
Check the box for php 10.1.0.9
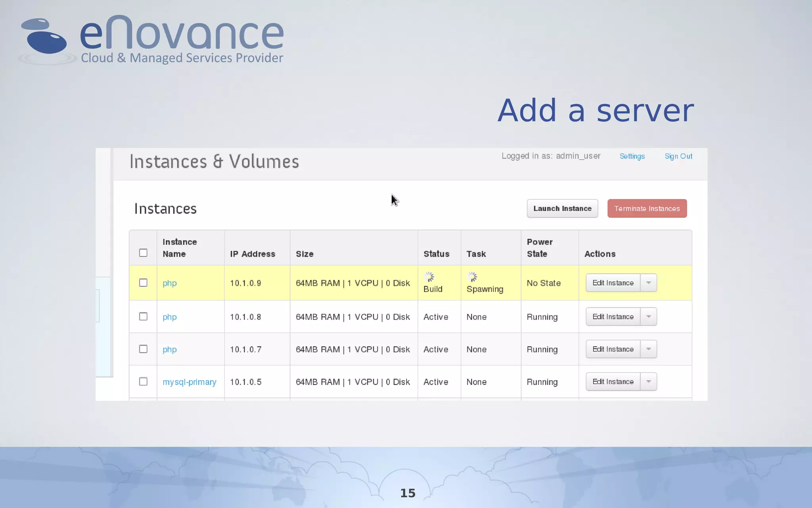coord(143,283)
